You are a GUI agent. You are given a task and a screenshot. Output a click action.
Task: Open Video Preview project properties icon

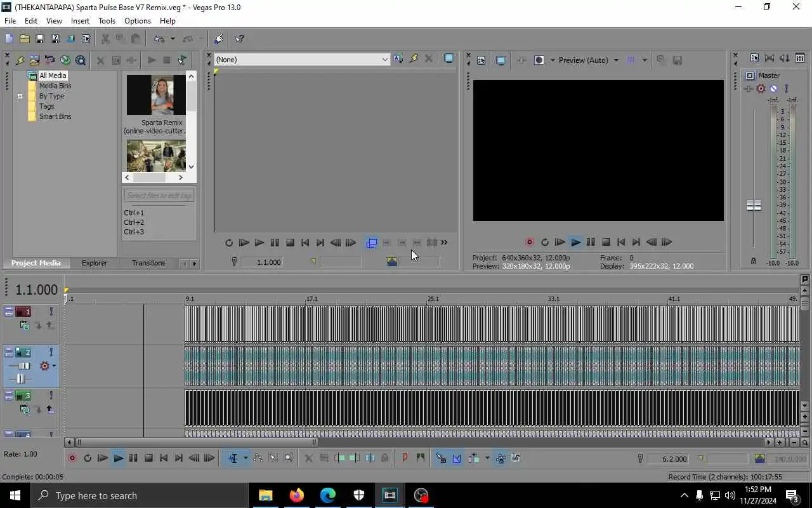coord(481,60)
